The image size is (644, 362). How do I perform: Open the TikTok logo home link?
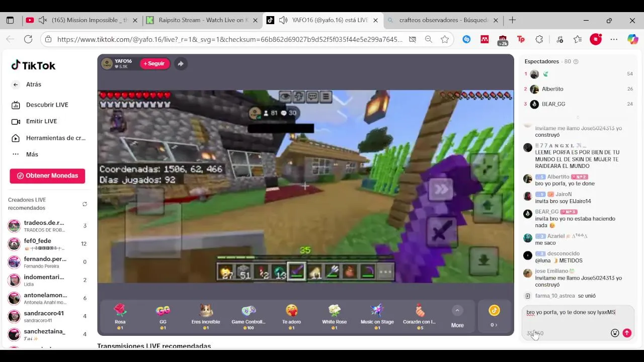33,65
